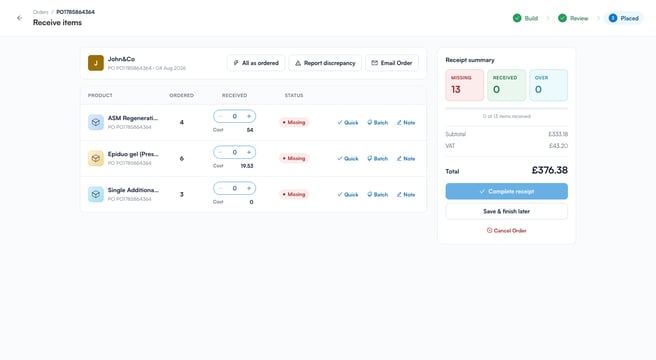The height and width of the screenshot is (360, 656).
Task: Click Cancel Order link
Action: click(507, 231)
